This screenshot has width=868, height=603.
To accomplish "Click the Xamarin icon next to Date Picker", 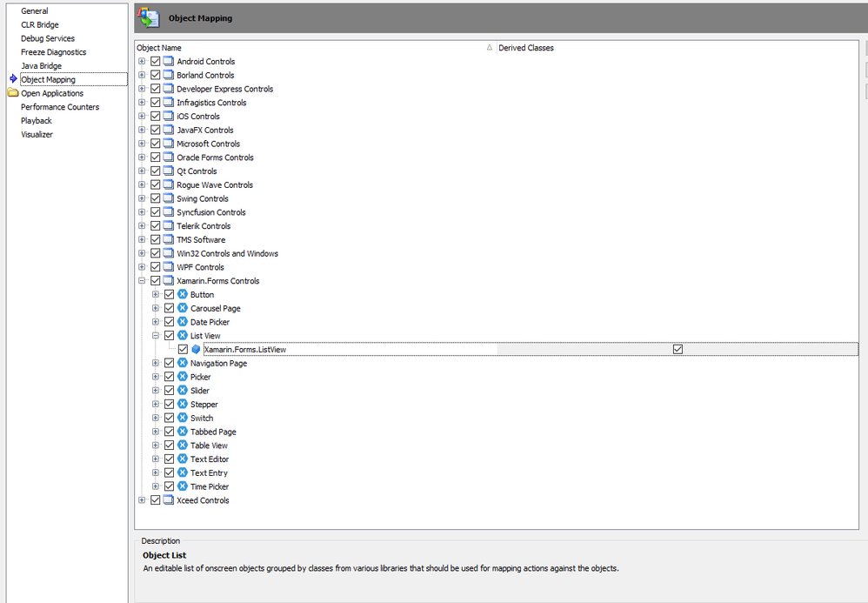I will point(183,322).
